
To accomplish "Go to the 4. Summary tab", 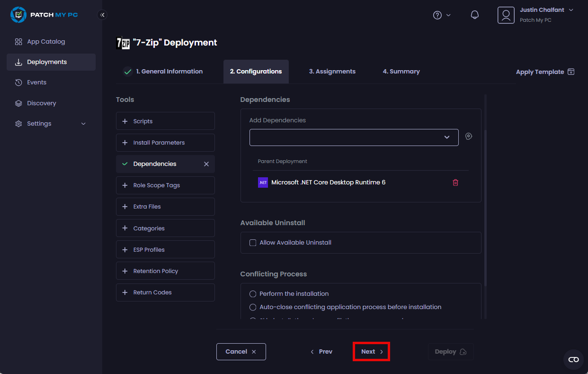I will pos(401,72).
